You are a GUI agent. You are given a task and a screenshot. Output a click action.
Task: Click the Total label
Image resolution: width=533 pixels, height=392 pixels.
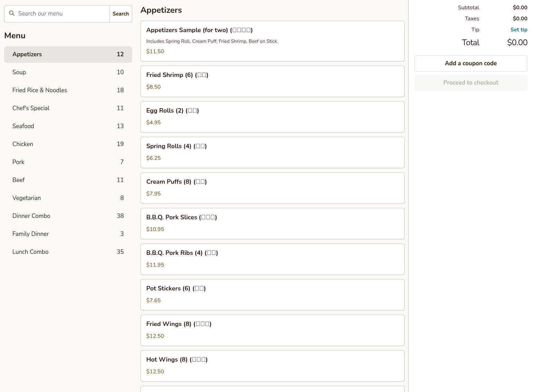pyautogui.click(x=471, y=42)
